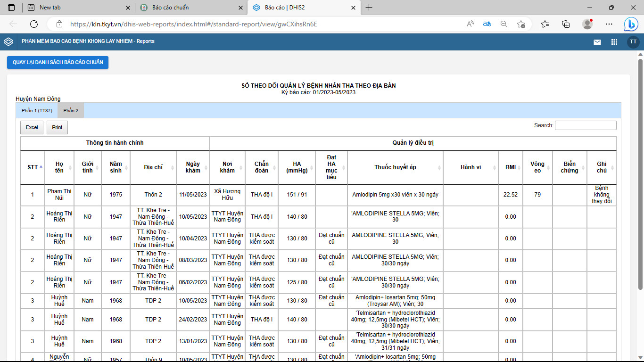Sort table by BMI column header
644x362 pixels.
click(x=511, y=167)
